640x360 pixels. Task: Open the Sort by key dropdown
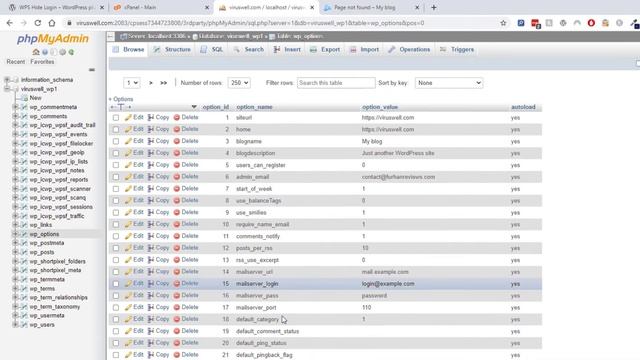449,83
